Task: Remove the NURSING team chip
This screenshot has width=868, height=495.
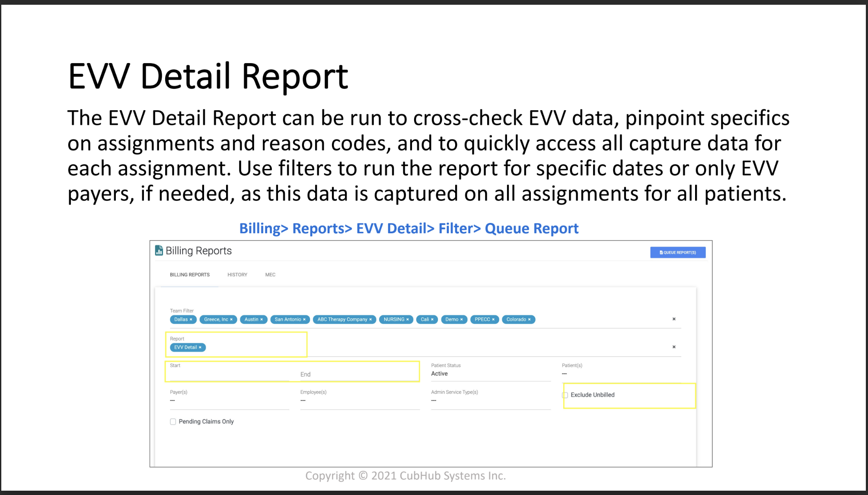Action: (408, 320)
